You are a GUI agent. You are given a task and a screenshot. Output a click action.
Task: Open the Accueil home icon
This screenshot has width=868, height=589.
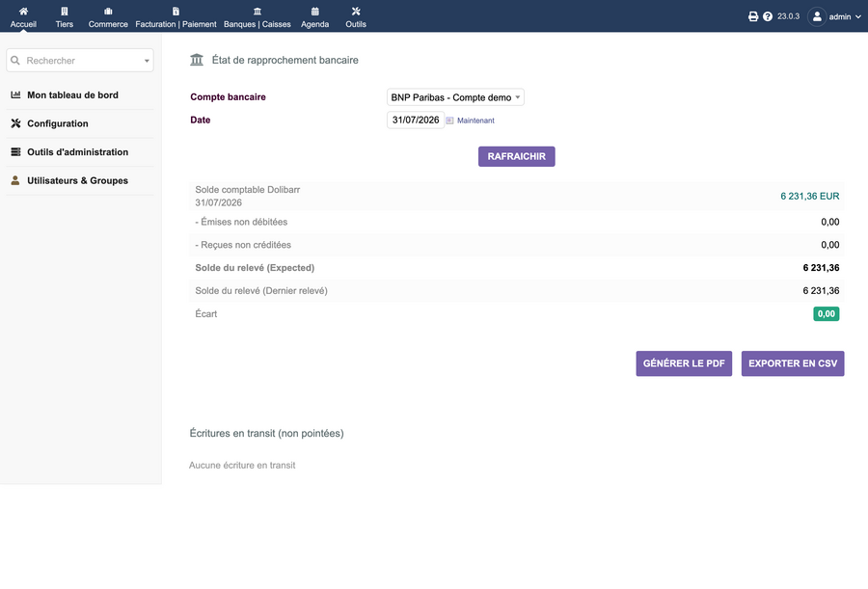tap(23, 11)
